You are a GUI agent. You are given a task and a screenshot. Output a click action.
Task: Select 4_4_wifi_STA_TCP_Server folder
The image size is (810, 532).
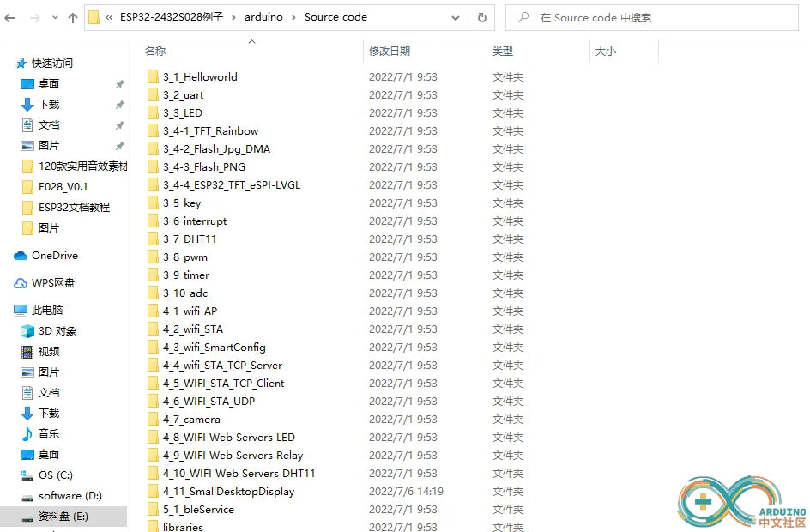[222, 366]
